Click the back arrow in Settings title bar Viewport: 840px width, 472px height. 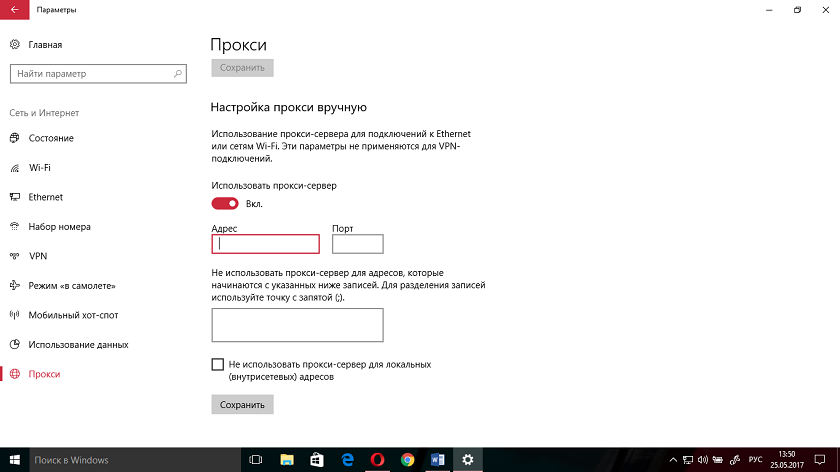coord(14,10)
